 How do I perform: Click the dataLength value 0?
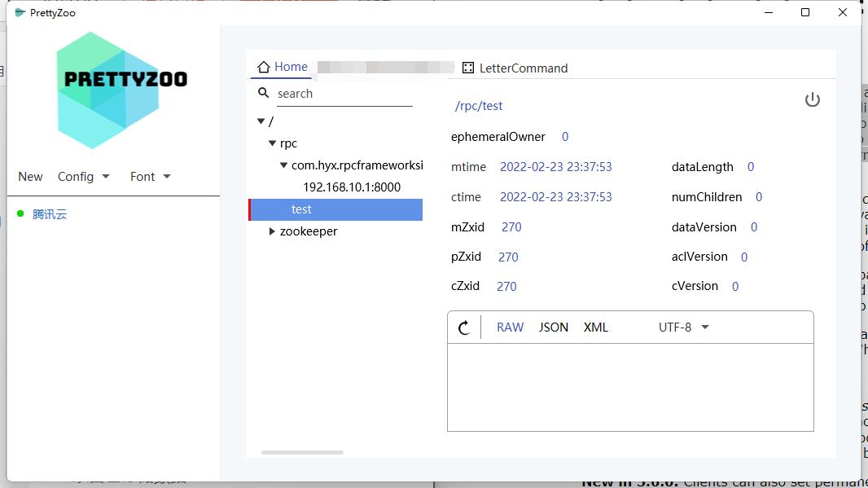(x=751, y=167)
